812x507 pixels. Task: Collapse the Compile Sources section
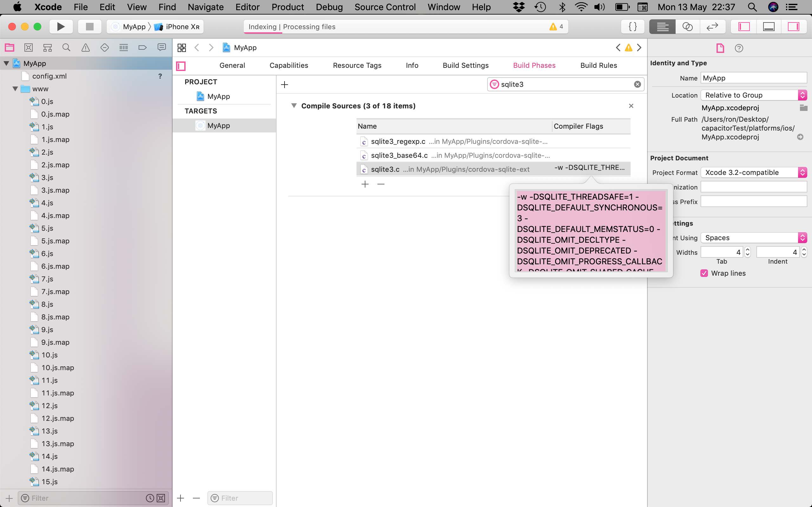294,106
